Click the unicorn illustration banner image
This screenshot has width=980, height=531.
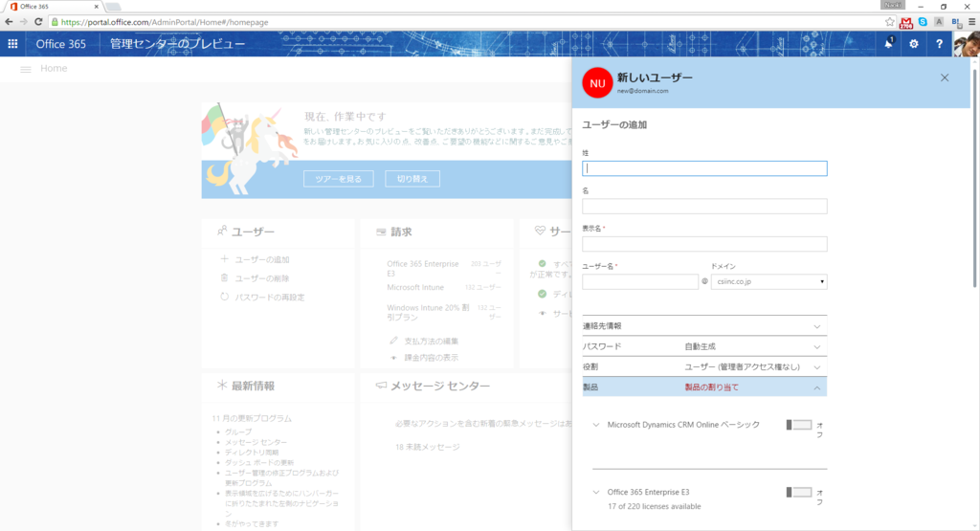coord(250,149)
